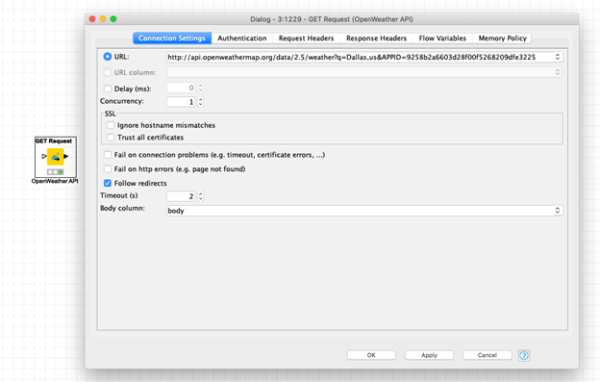Click the GET Request node title text
Viewport: 600px width, 382px height.
pyautogui.click(x=54, y=141)
